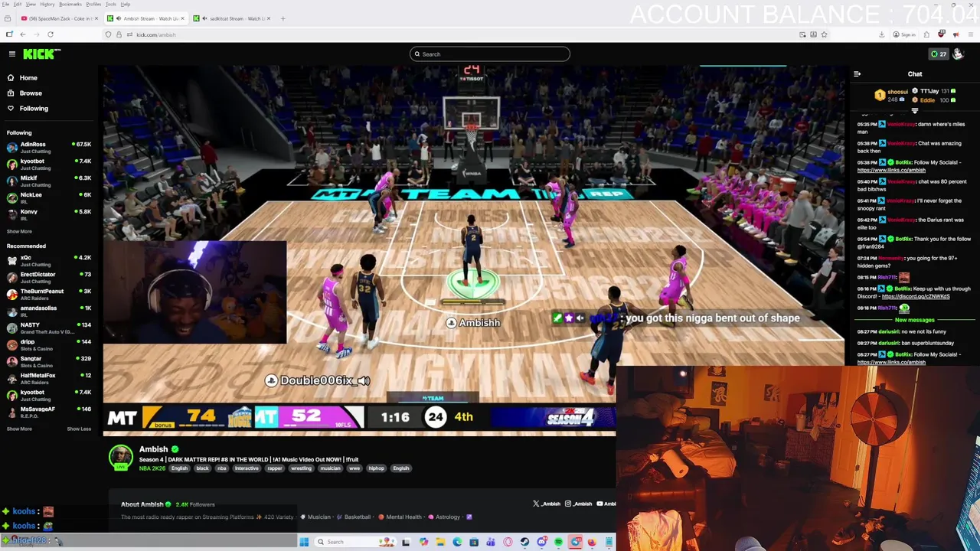980x551 pixels.
Task: Open the Tools menu
Action: (110, 4)
